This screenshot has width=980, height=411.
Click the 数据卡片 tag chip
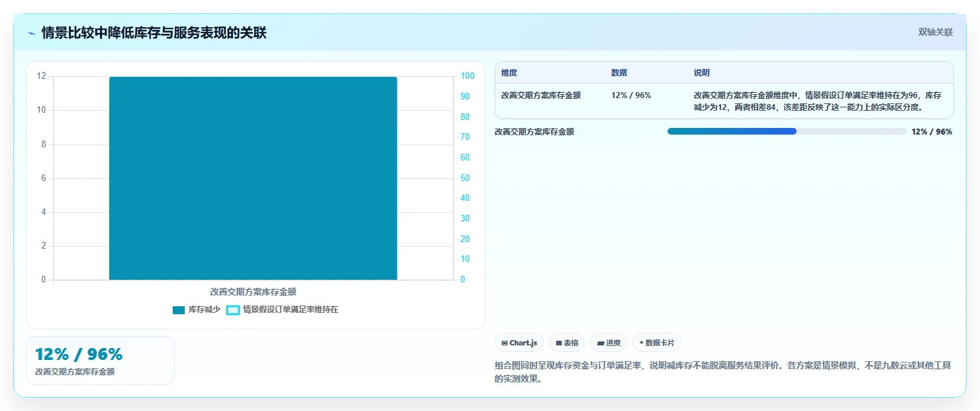[x=657, y=343]
